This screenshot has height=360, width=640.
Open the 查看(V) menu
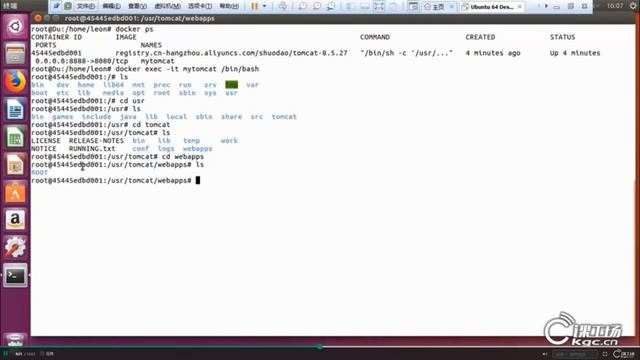coord(137,6)
